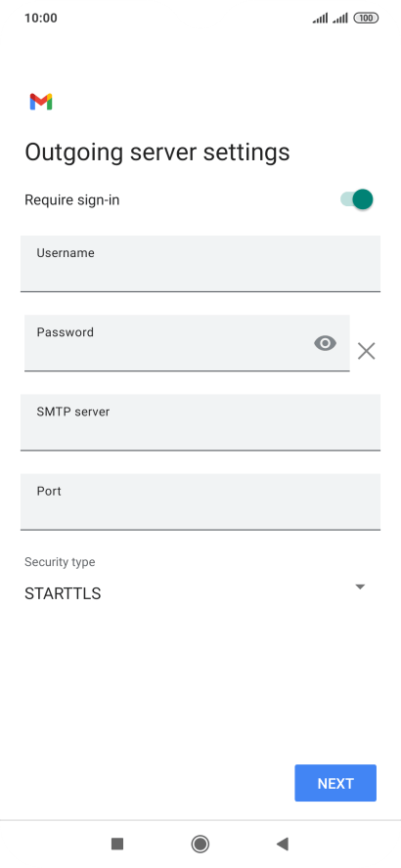Disable the Require sign-in switch
The image size is (401, 868).
tap(357, 199)
